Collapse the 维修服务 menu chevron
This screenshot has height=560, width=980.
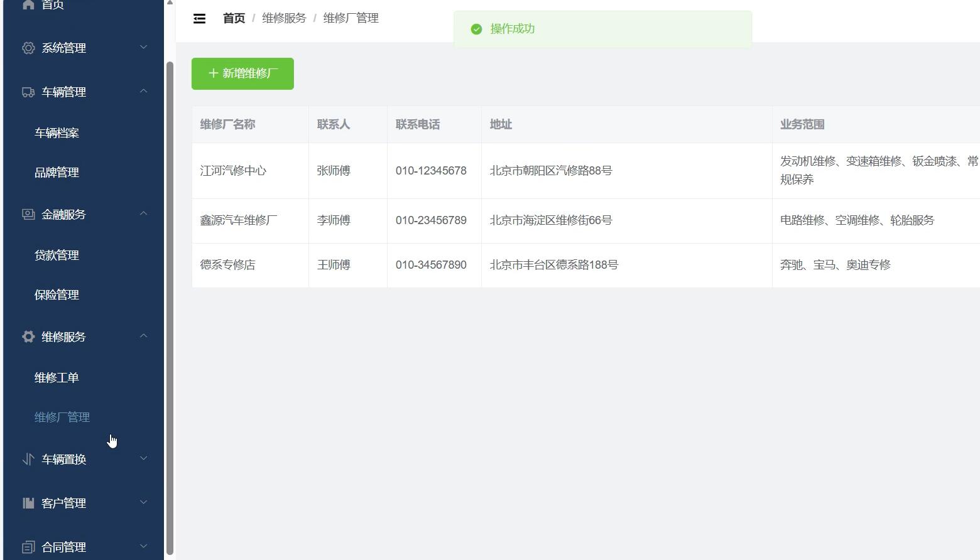(x=143, y=336)
